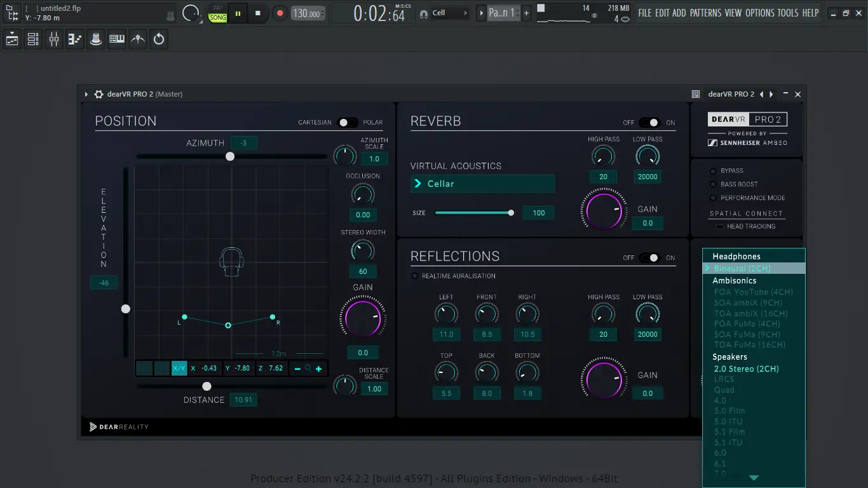The width and height of the screenshot is (868, 488).
Task: Enable Realtime Auralisation
Action: [x=415, y=276]
